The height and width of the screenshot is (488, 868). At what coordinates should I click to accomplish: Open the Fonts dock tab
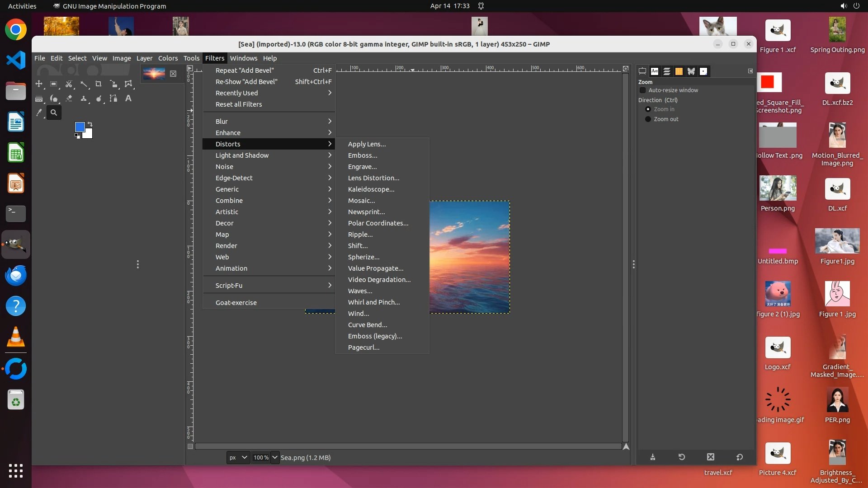coord(655,71)
